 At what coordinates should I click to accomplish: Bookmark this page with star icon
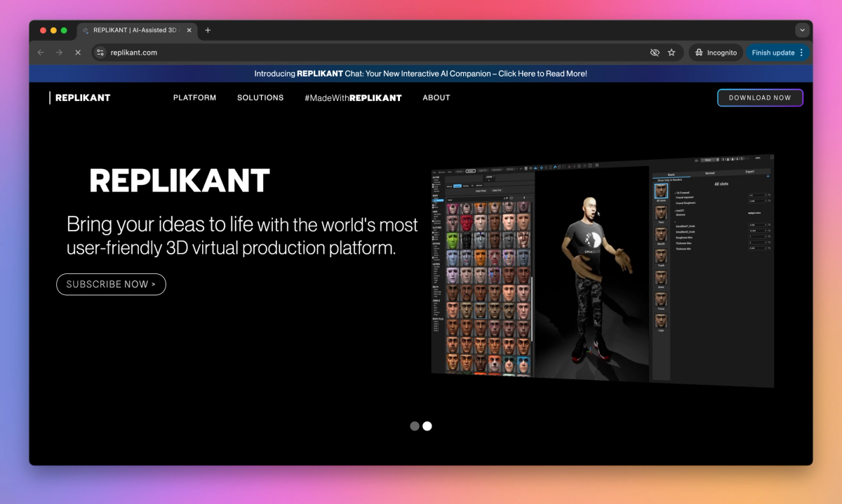click(671, 53)
